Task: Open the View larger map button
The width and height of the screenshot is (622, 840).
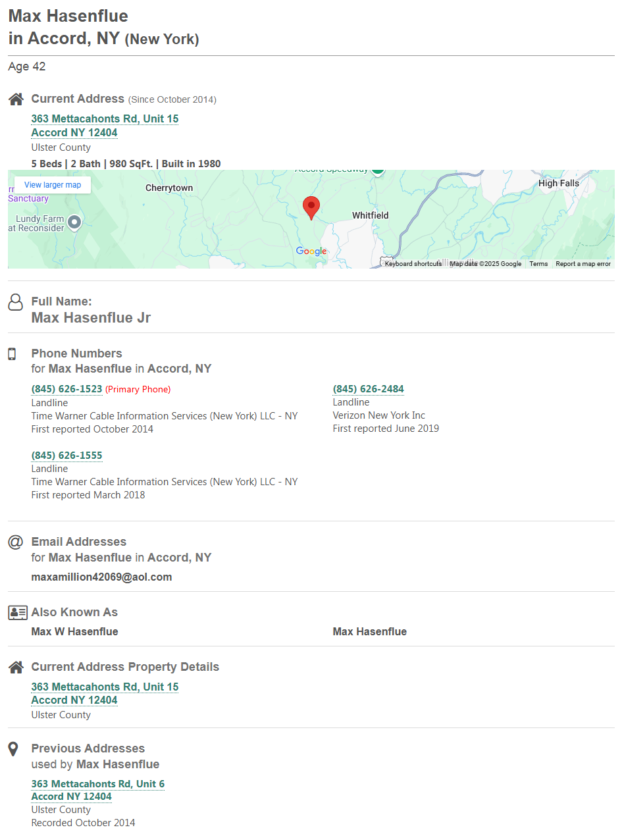Action: pos(53,185)
